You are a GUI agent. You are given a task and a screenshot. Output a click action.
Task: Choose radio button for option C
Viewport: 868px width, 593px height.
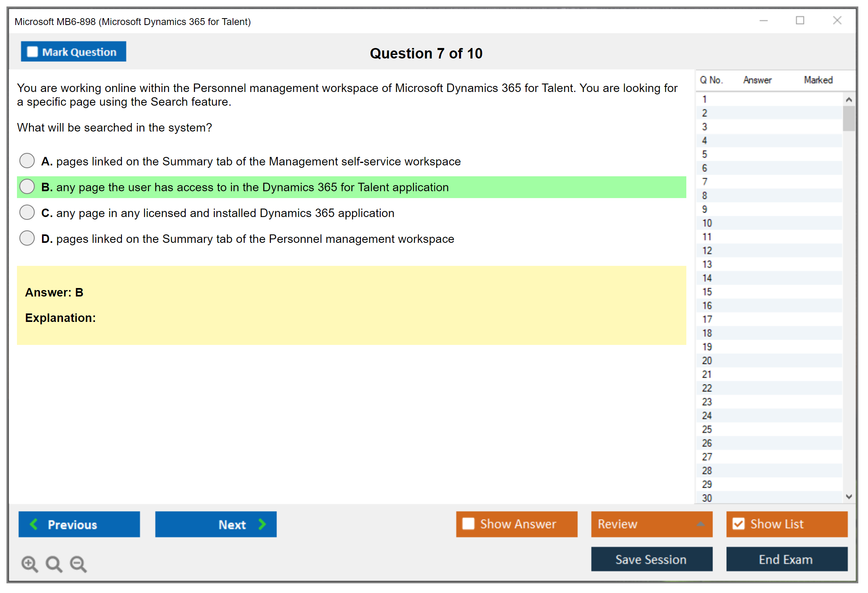(x=27, y=212)
